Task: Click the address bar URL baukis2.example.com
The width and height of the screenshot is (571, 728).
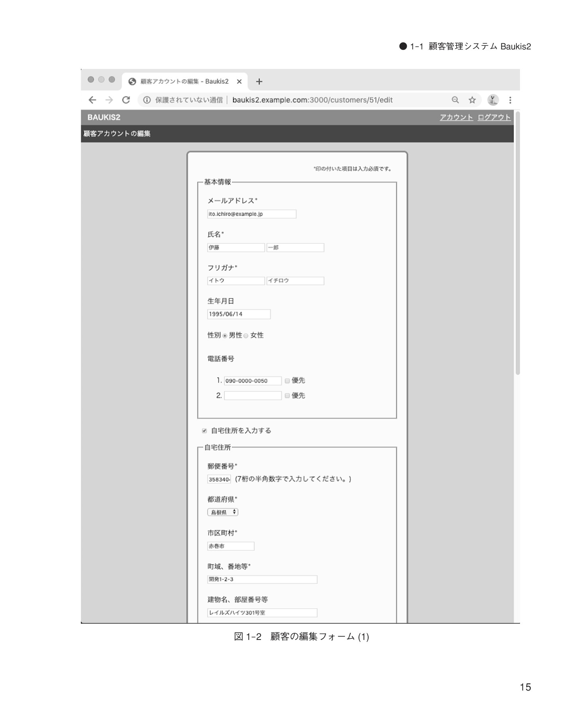Action: coord(312,100)
